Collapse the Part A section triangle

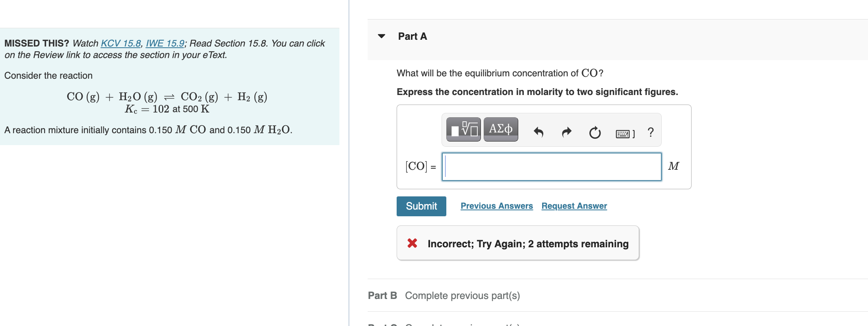pyautogui.click(x=381, y=36)
